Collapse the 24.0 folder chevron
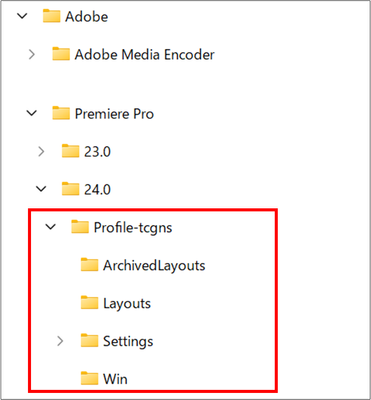This screenshot has width=371, height=400. point(41,189)
